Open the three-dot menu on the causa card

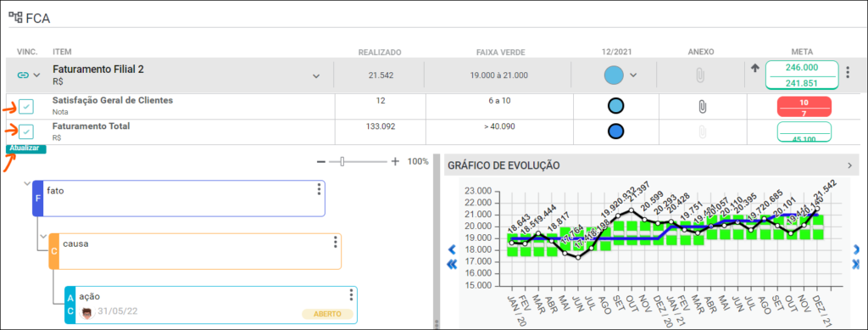335,243
